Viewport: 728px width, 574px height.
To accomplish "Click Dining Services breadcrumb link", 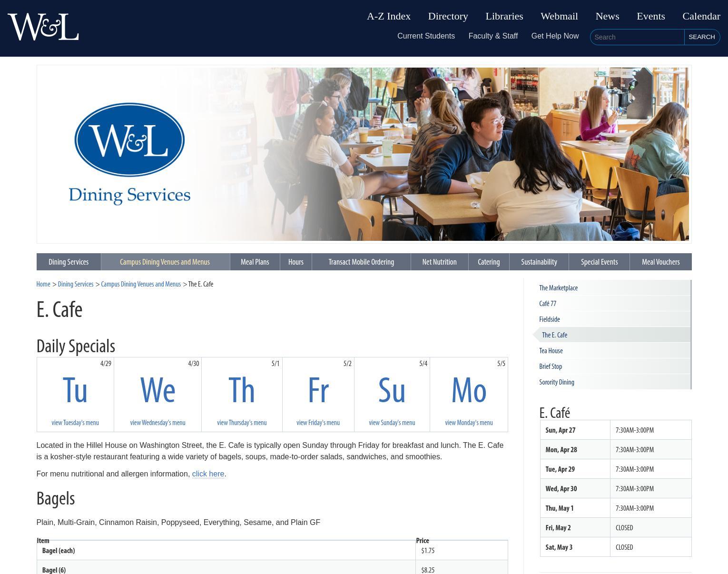I will tap(75, 284).
